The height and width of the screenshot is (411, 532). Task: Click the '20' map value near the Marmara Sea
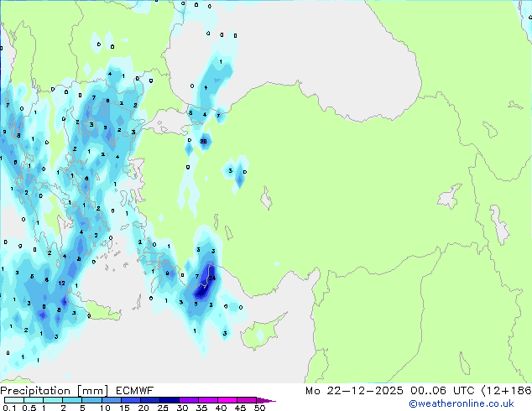[204, 142]
